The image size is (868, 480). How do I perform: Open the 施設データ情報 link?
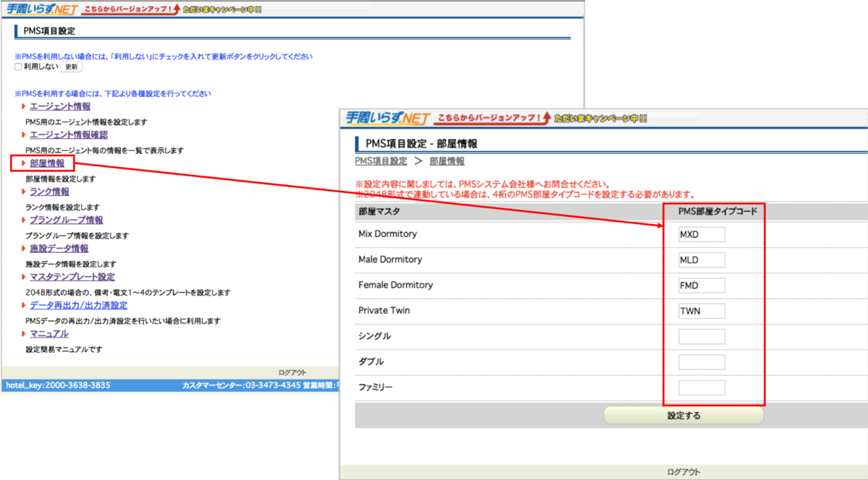(x=59, y=248)
